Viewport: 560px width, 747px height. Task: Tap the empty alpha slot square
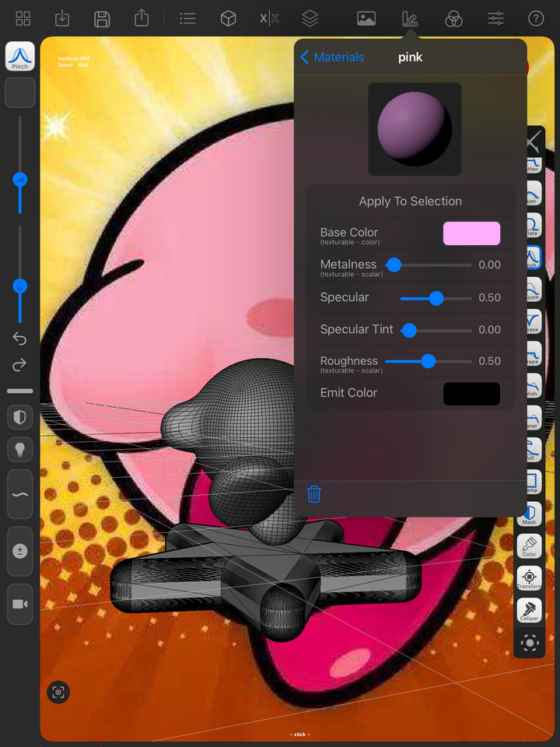[20, 93]
